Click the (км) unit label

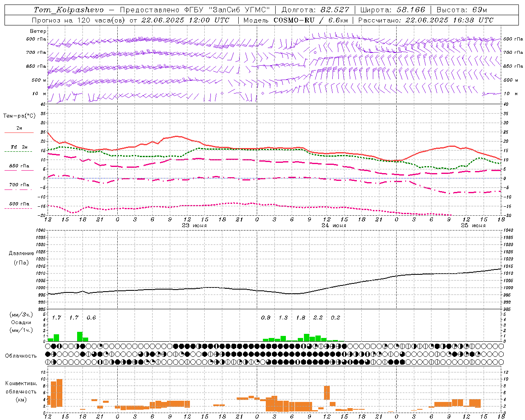[21, 399]
